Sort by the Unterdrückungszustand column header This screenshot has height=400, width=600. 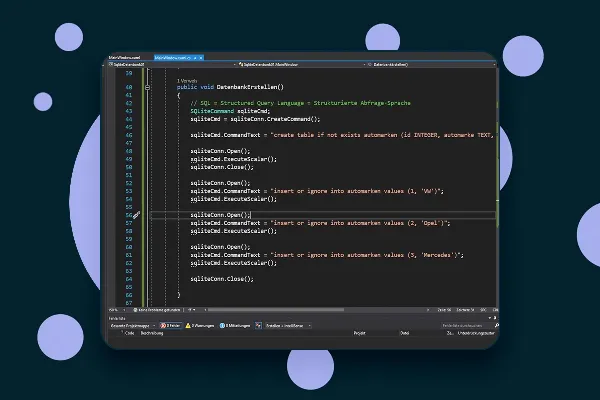(x=476, y=333)
